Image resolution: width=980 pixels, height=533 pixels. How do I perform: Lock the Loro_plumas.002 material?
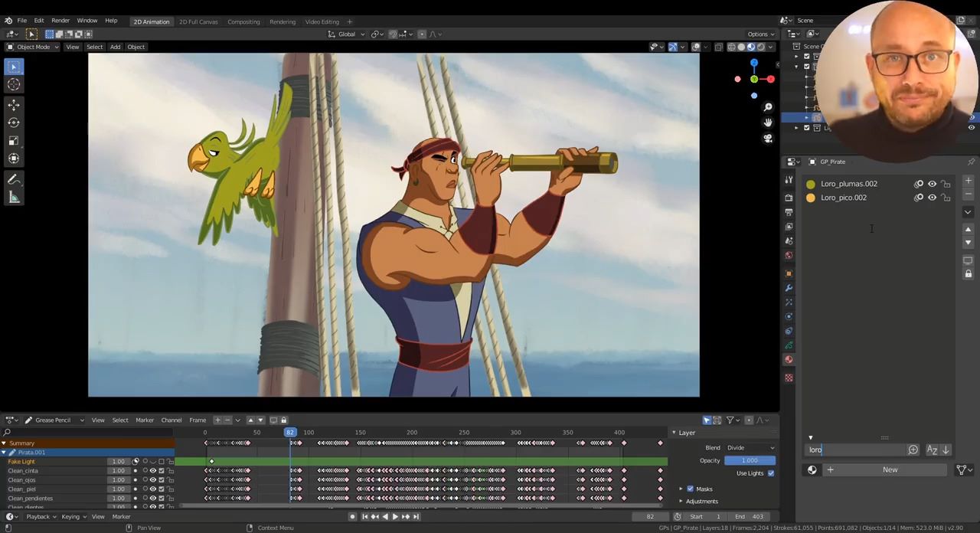(x=946, y=184)
